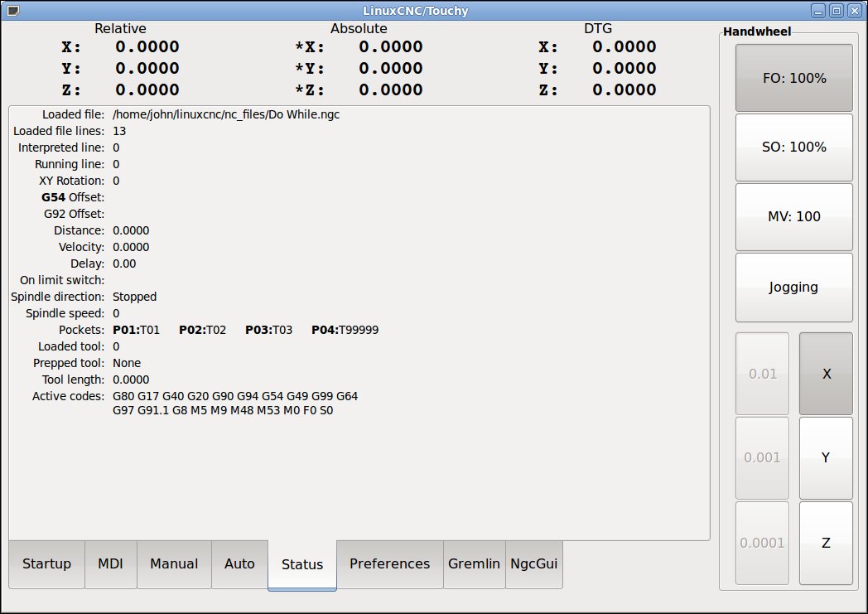868x614 pixels.
Task: Select the 0.01 jog increment
Action: (762, 374)
